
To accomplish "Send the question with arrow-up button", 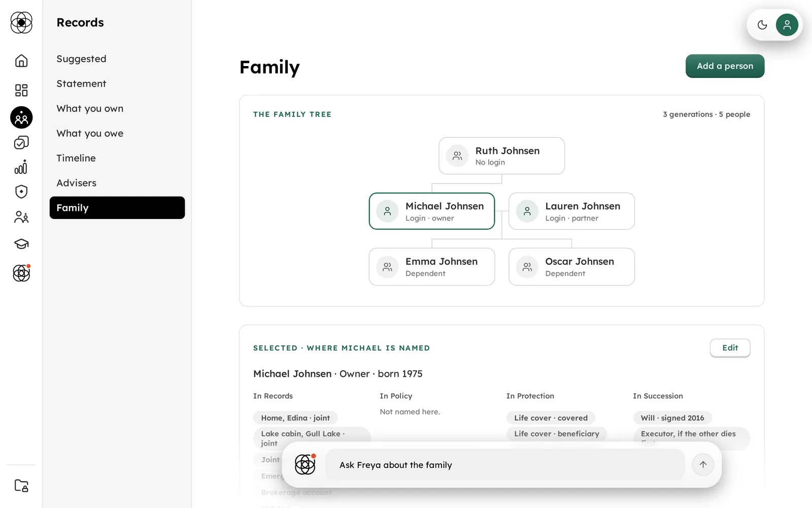I will pyautogui.click(x=703, y=464).
